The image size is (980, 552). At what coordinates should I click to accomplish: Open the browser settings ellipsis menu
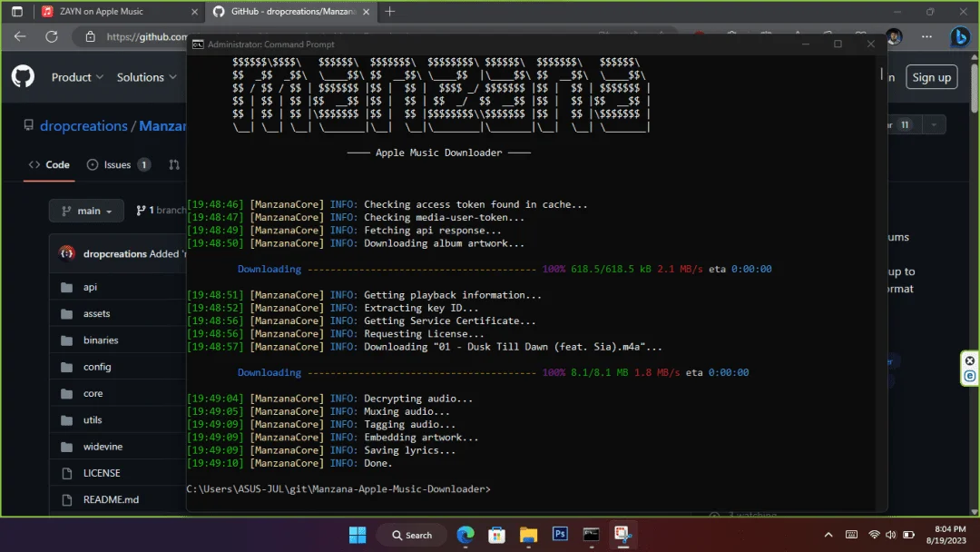pos(926,37)
